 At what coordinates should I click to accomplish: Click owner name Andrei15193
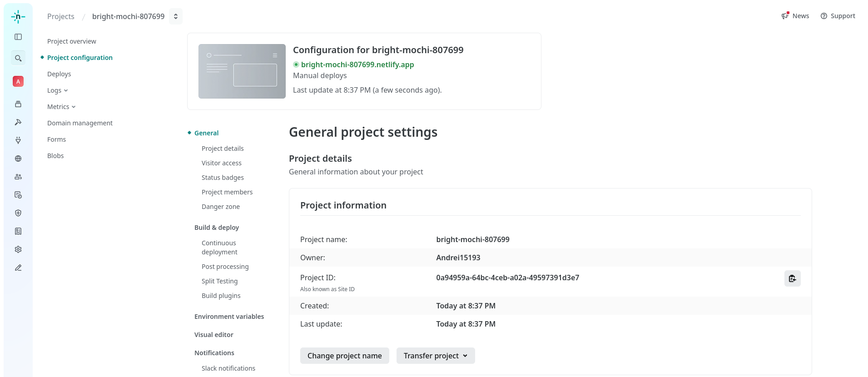(458, 258)
